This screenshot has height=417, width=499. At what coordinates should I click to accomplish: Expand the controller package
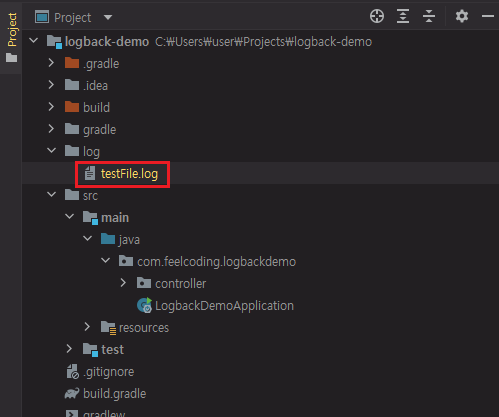point(123,283)
